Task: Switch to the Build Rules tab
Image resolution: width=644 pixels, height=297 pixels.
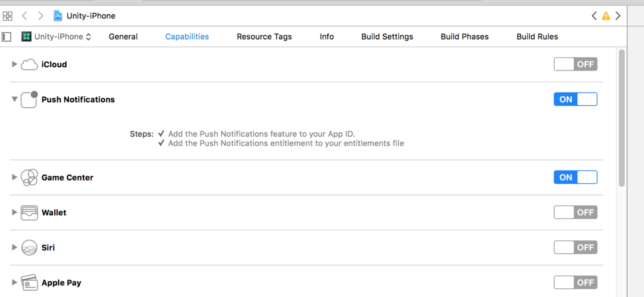Action: point(537,36)
